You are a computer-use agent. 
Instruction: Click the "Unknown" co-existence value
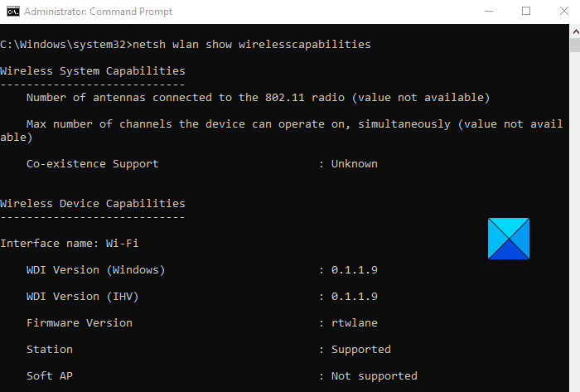354,164
